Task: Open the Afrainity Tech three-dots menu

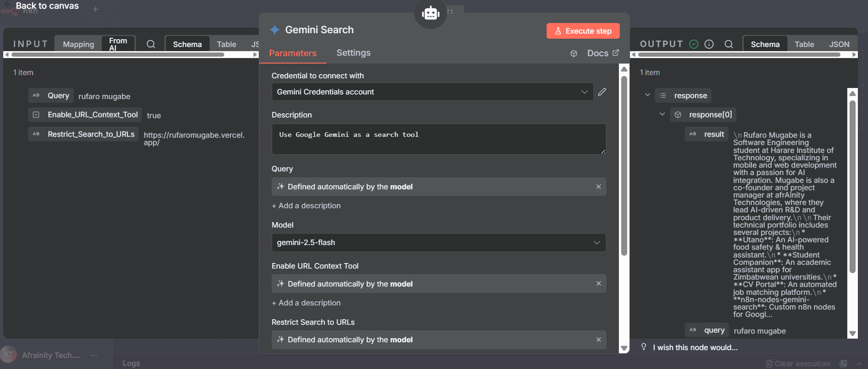Action: [94, 355]
